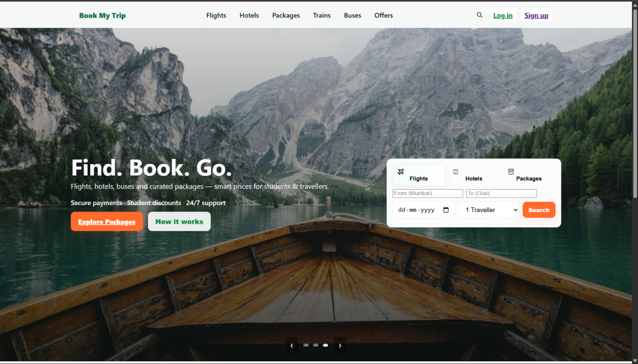
Task: Click the From (Mumbai) input field
Action: 427,193
